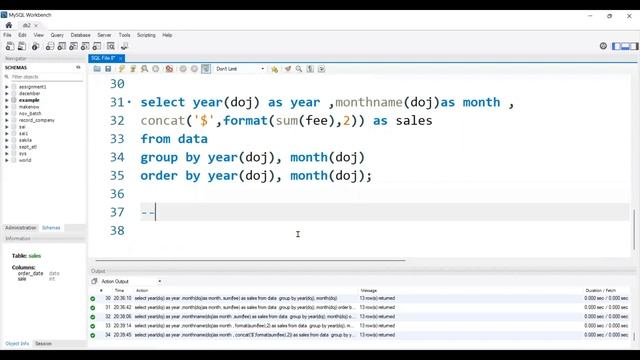Expand the nov_batch schema
The image size is (640, 360).
point(7,113)
